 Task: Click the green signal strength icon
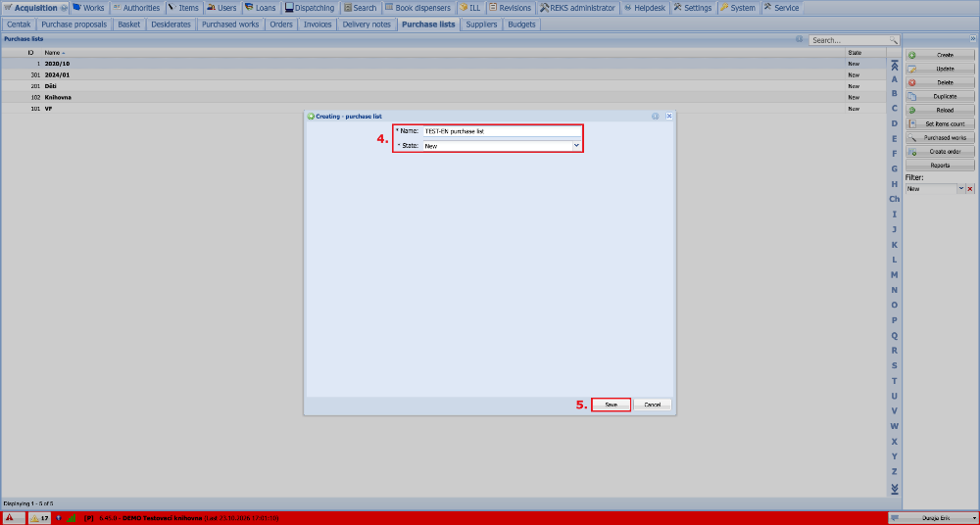[x=72, y=518]
